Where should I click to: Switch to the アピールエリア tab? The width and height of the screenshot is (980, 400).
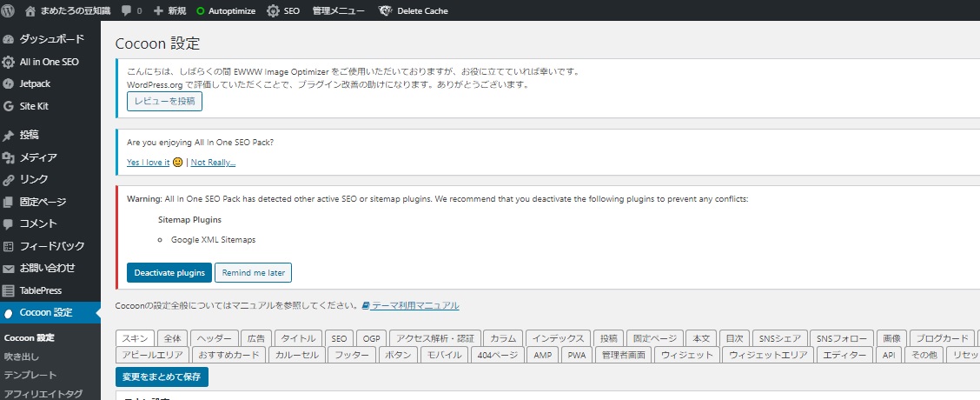point(153,355)
